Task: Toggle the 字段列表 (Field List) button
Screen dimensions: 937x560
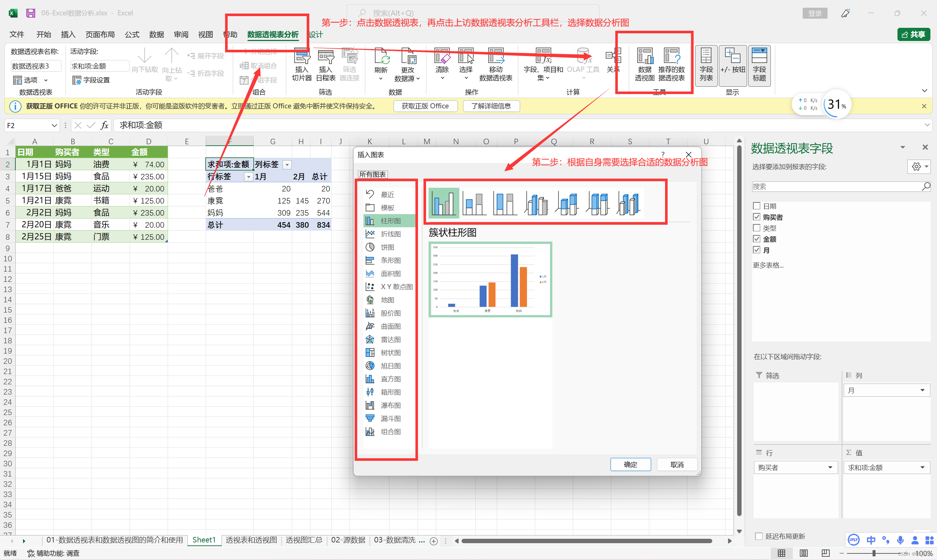Action: [706, 65]
